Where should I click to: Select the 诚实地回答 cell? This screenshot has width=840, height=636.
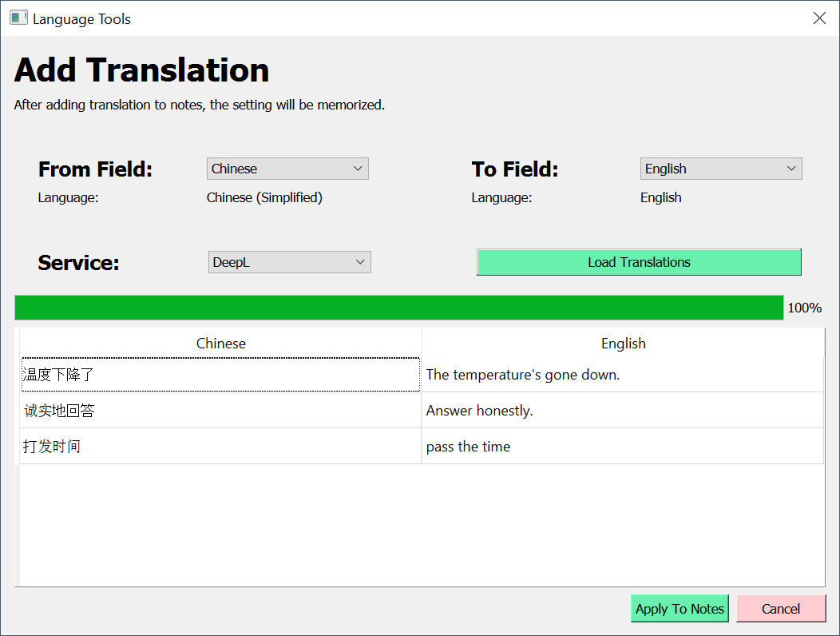[220, 411]
